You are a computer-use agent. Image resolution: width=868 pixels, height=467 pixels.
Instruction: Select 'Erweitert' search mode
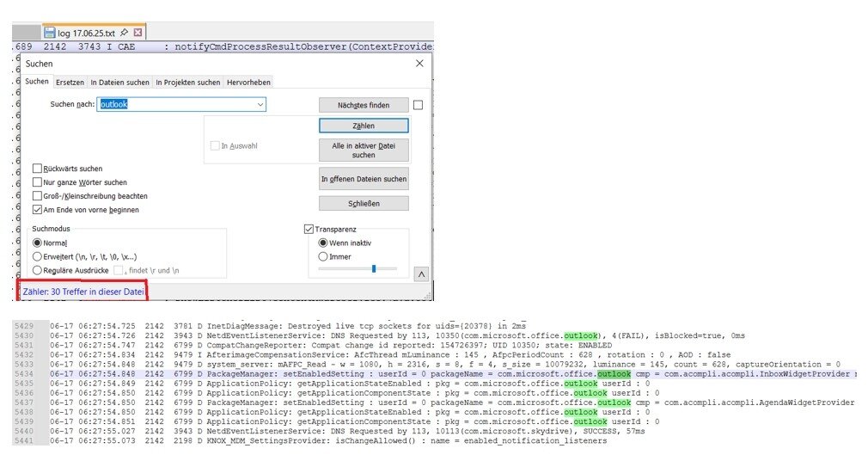pyautogui.click(x=37, y=256)
